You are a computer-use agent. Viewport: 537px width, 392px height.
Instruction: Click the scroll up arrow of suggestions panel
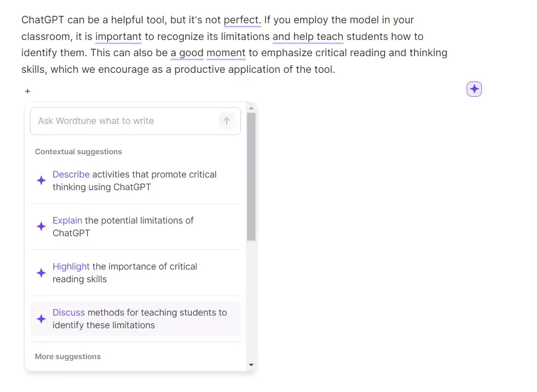click(x=252, y=108)
